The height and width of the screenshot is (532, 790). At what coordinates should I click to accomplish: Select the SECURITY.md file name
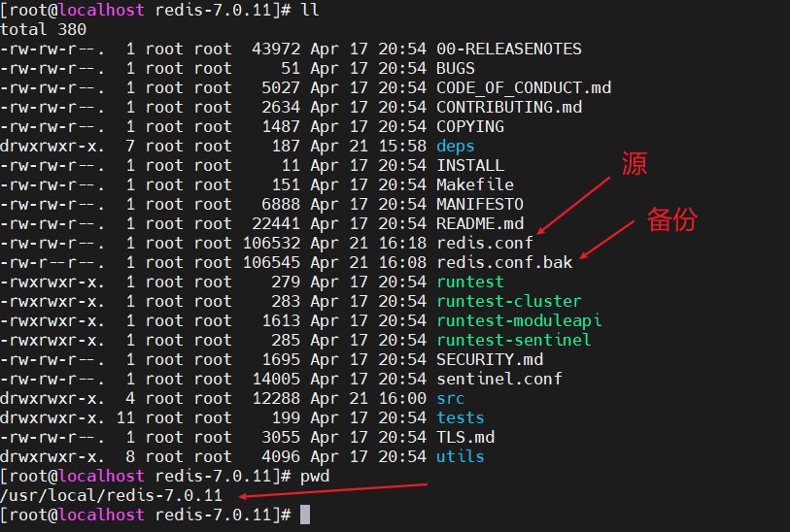point(489,359)
